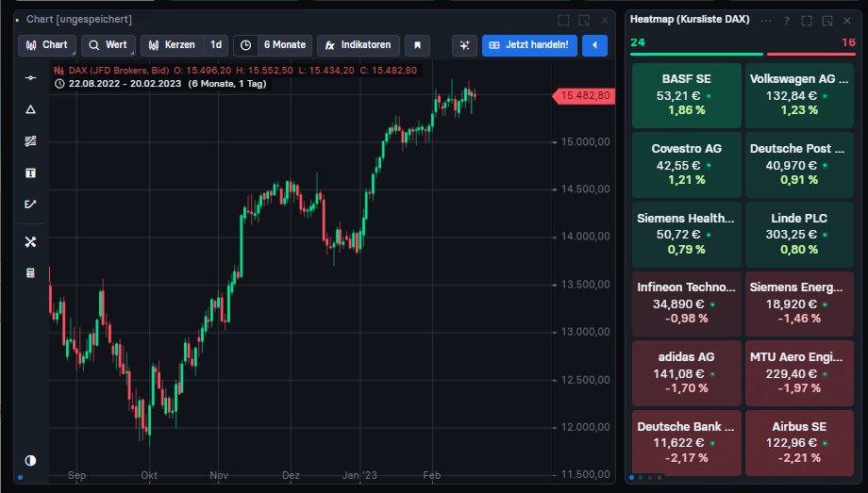Open the Infineon Technologies tile
Screen dimensions: 868x493
pyautogui.click(x=687, y=304)
